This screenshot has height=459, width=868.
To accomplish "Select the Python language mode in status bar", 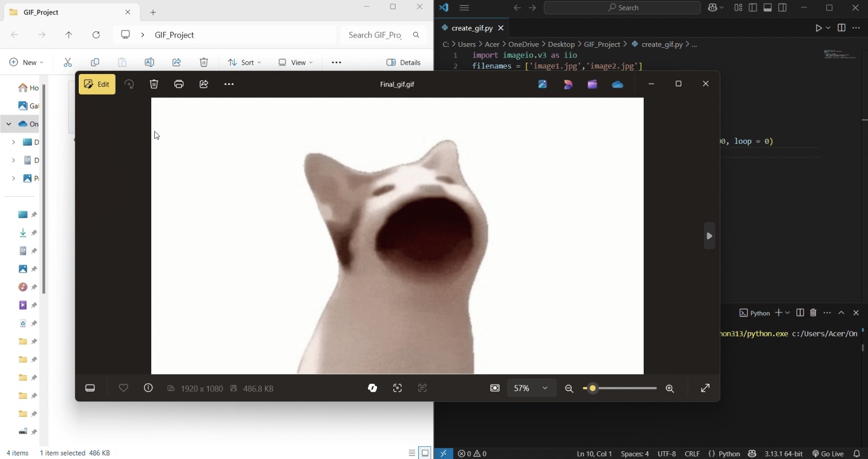I will 729,453.
